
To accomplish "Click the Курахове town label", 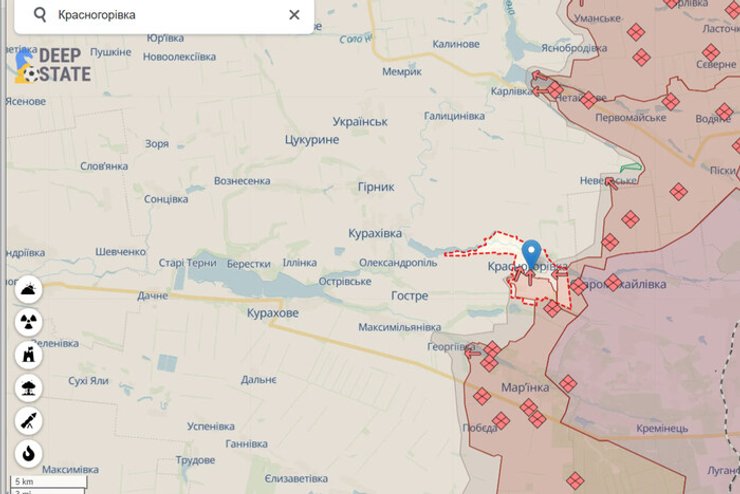I will (273, 313).
